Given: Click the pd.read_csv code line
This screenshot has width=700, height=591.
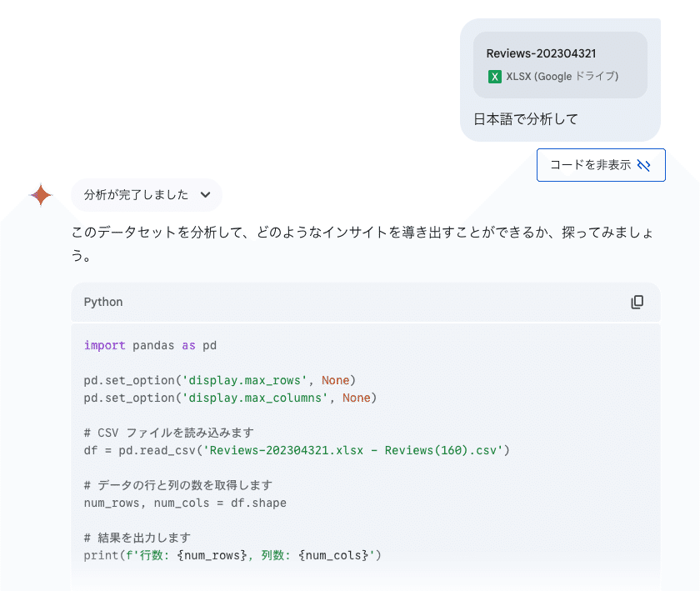Looking at the screenshot, I should (x=296, y=450).
